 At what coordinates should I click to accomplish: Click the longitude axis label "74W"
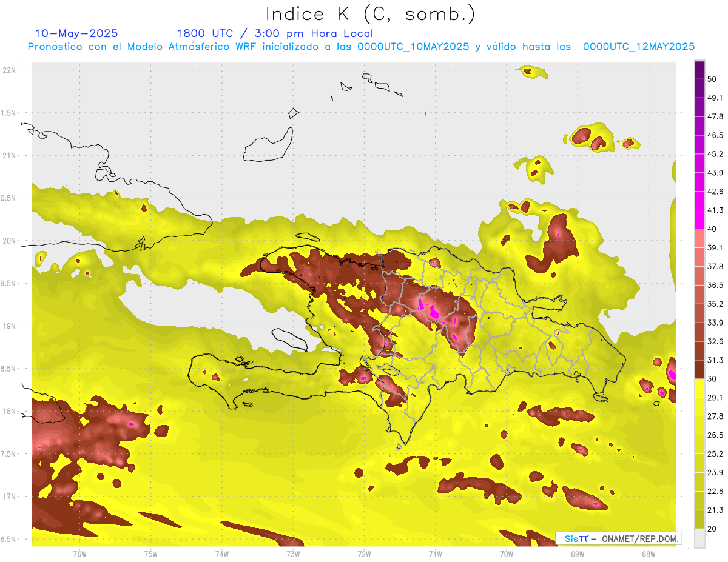coord(222,555)
